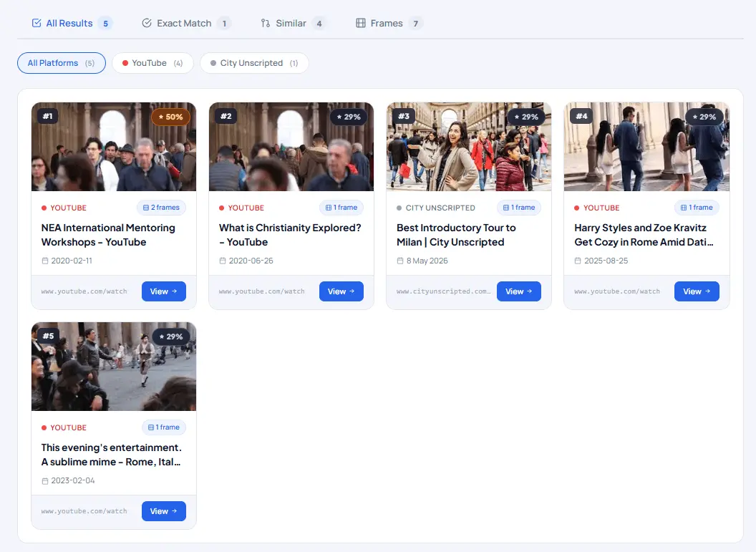The height and width of the screenshot is (552, 756).
Task: Click the #2 rank badge
Action: tap(226, 116)
